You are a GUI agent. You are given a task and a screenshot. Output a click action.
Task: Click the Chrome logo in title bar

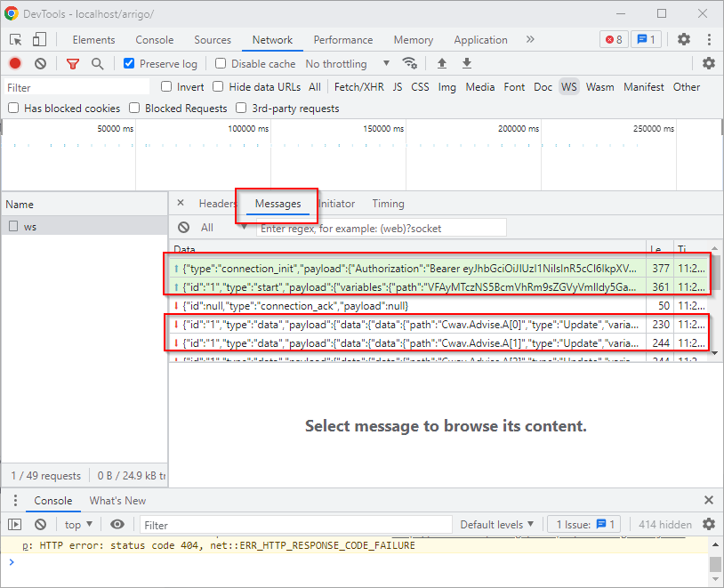coord(12,13)
